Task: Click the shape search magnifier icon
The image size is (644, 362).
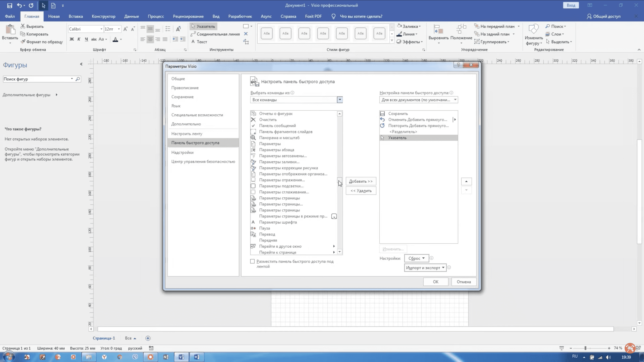Action: 78,79
